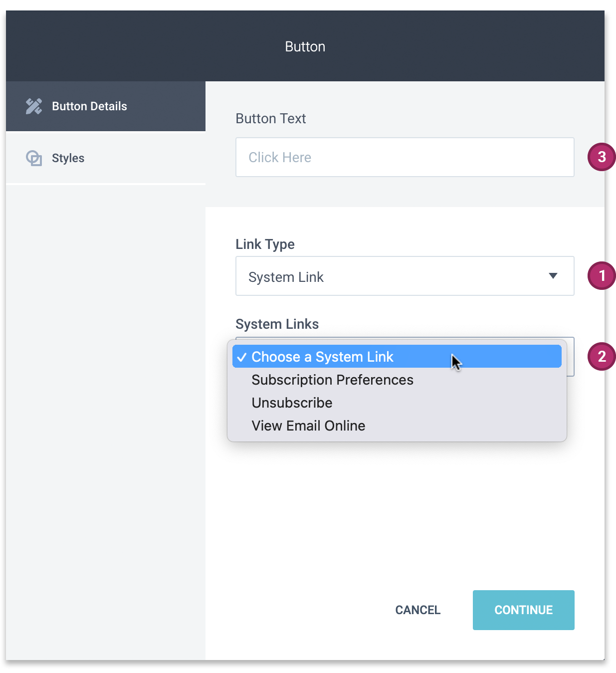Click the Button dialog title header
616x673 pixels.
click(305, 46)
